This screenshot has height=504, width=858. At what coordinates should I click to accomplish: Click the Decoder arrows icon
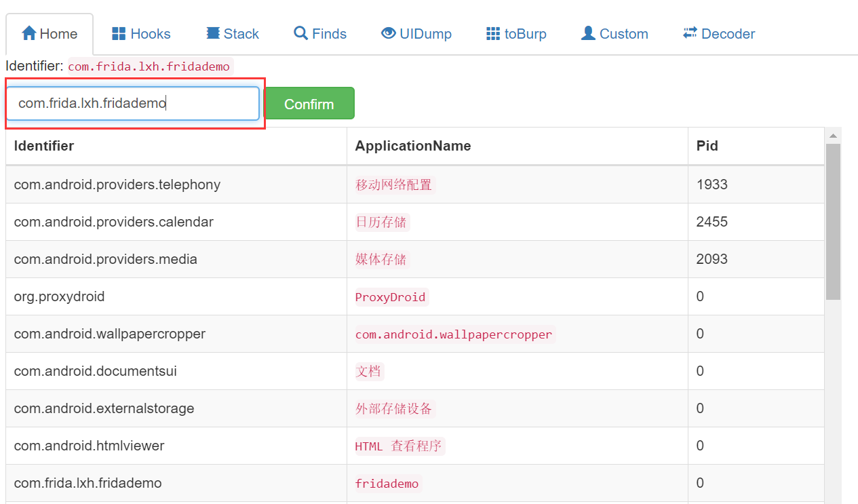pyautogui.click(x=690, y=33)
